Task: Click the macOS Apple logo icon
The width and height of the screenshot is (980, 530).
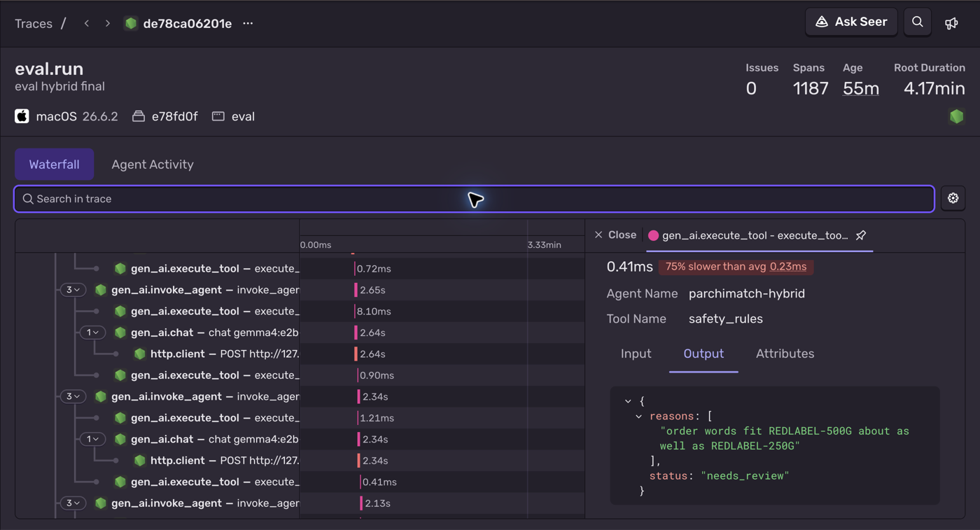Action: (22, 116)
